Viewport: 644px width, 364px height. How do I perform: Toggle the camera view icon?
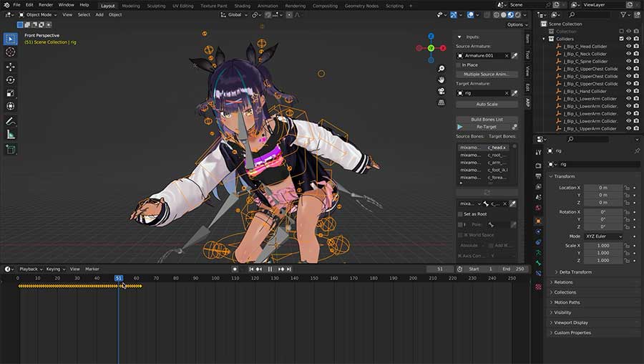[x=441, y=91]
